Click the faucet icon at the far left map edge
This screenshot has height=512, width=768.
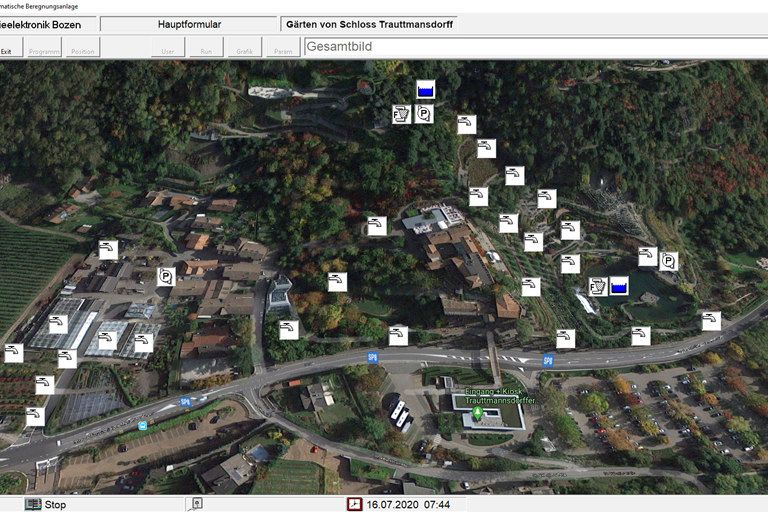click(13, 352)
